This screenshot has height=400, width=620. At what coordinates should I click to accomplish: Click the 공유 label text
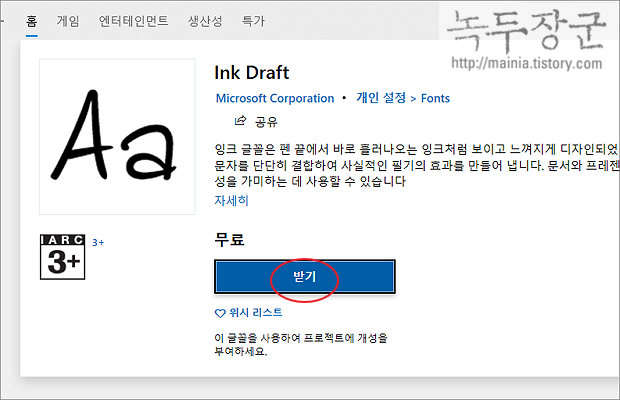tap(266, 121)
